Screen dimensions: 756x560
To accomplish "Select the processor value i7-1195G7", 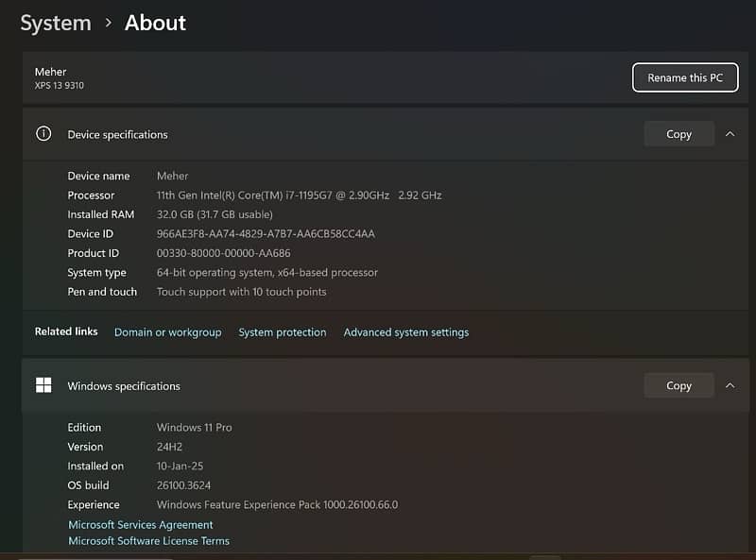I will (x=299, y=195).
